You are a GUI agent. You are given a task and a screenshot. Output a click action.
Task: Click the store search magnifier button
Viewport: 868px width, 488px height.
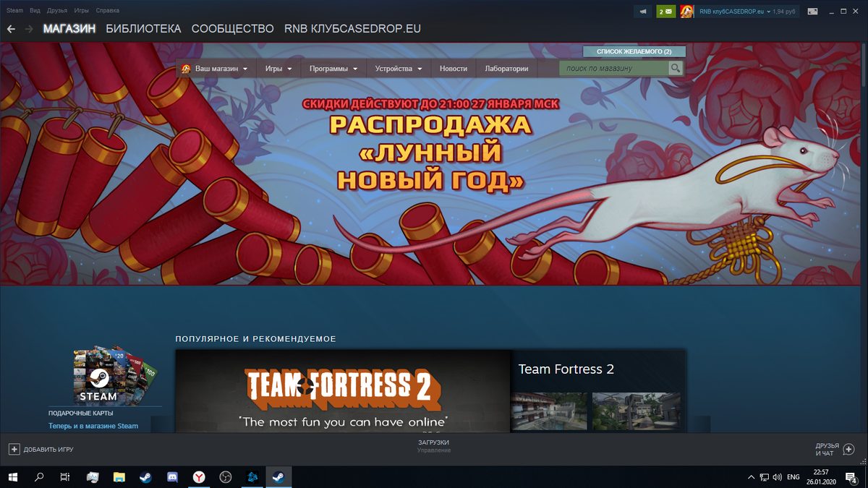[x=676, y=68]
